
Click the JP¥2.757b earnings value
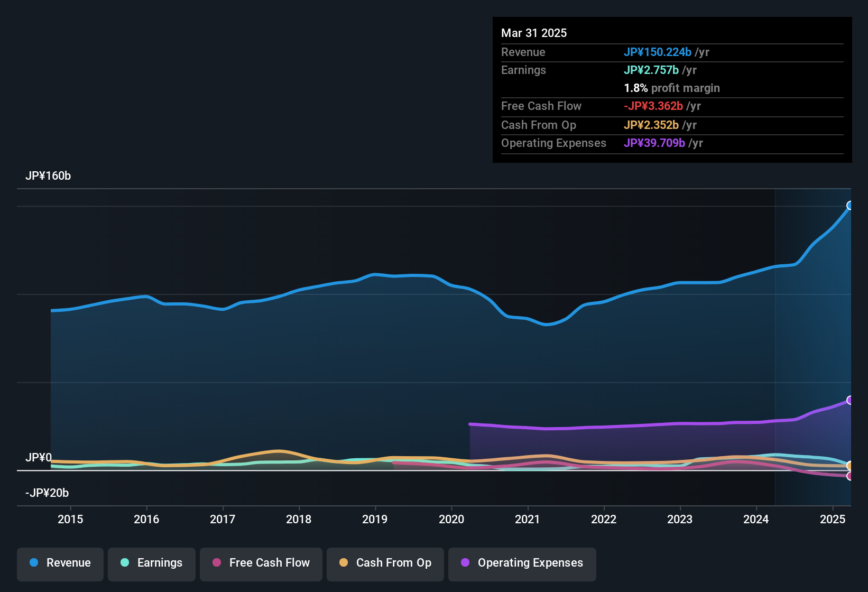(x=651, y=70)
